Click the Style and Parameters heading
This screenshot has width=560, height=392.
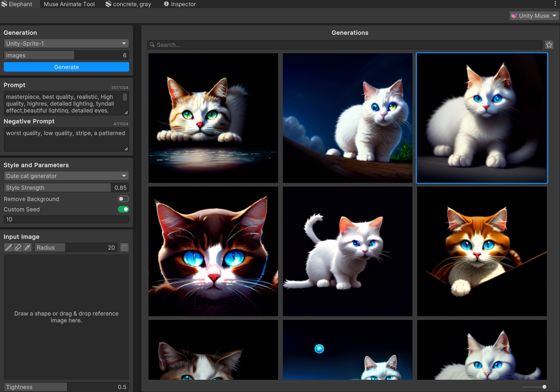(x=36, y=165)
